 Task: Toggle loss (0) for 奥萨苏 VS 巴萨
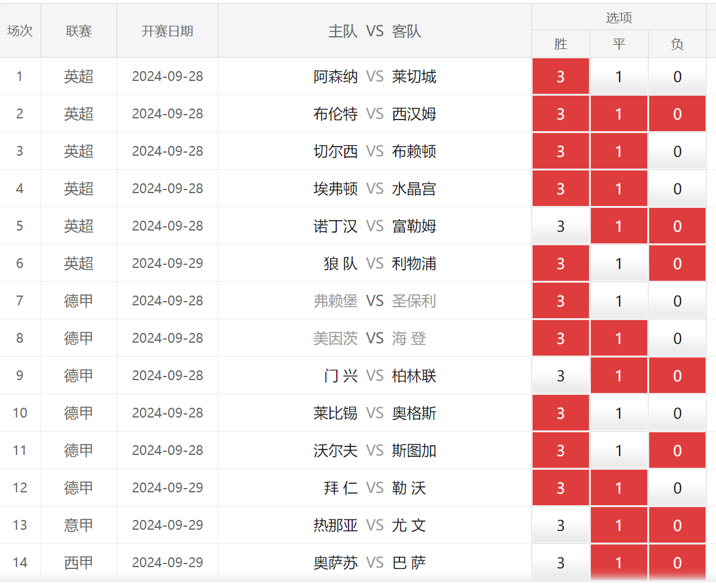[x=677, y=562]
